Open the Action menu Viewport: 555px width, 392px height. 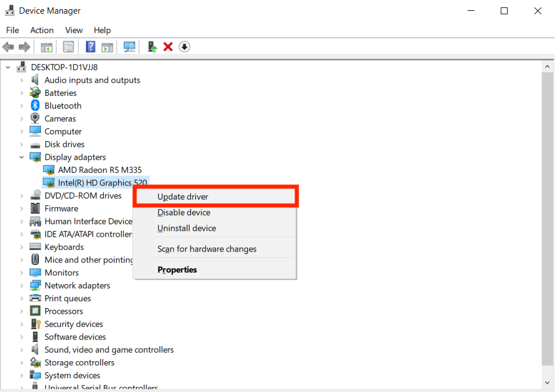(x=42, y=30)
